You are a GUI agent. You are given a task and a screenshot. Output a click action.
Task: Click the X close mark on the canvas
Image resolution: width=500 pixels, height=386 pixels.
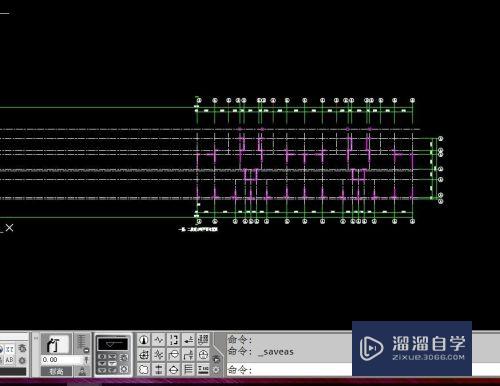coord(9,228)
